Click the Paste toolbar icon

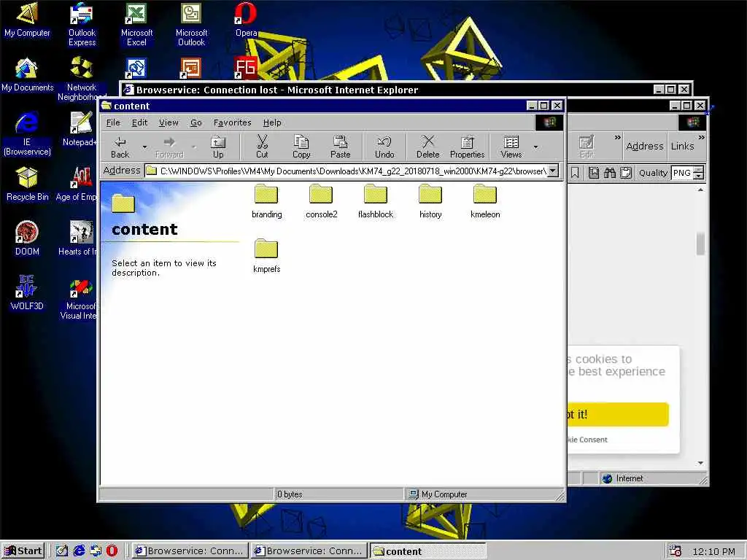coord(340,147)
